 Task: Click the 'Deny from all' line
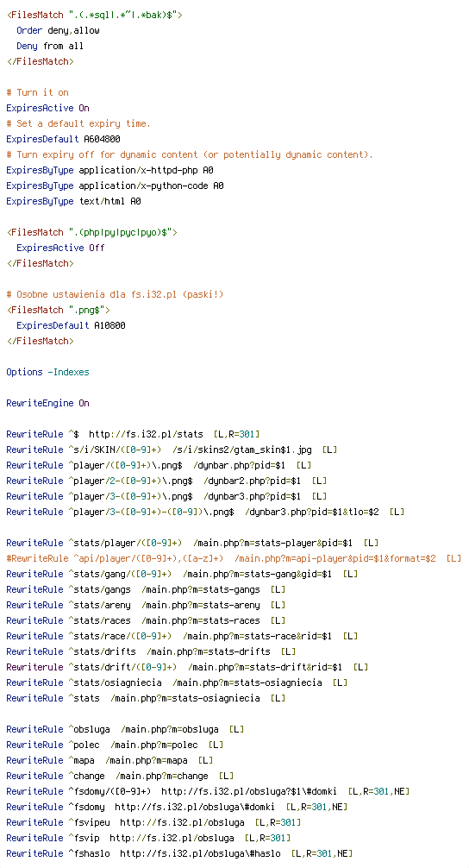tap(50, 46)
